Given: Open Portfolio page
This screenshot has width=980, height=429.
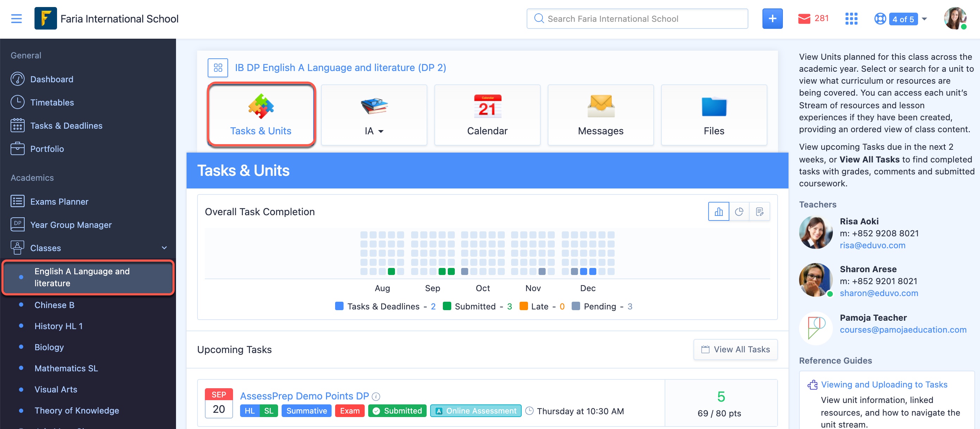Looking at the screenshot, I should (47, 149).
